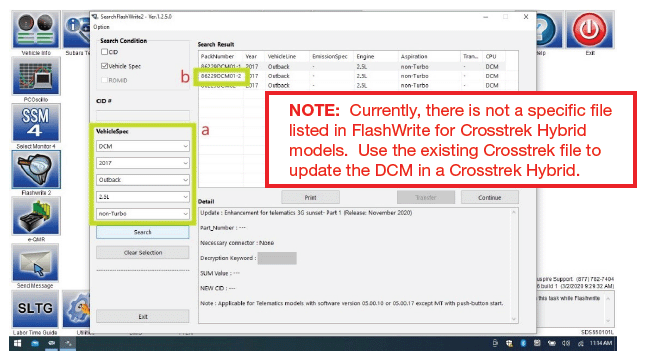Screen dimensions: 646x360
Task: Click the Print button
Action: (x=310, y=198)
